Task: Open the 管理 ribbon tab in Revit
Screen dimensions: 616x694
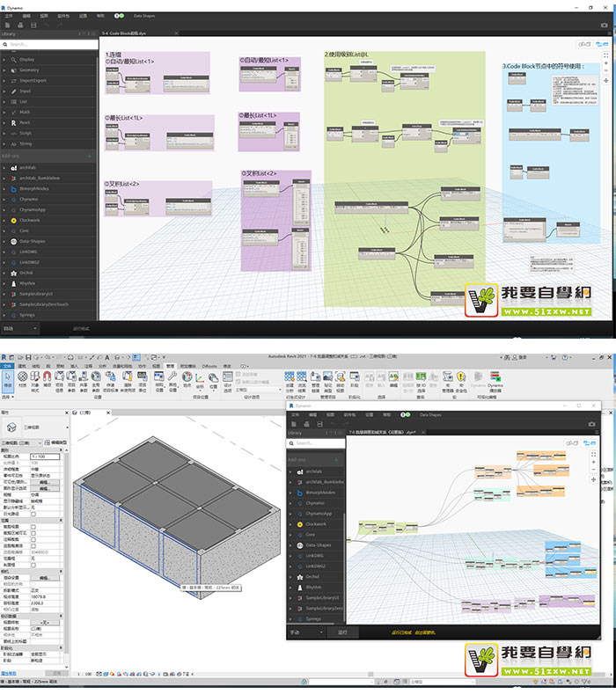Action: pos(170,366)
